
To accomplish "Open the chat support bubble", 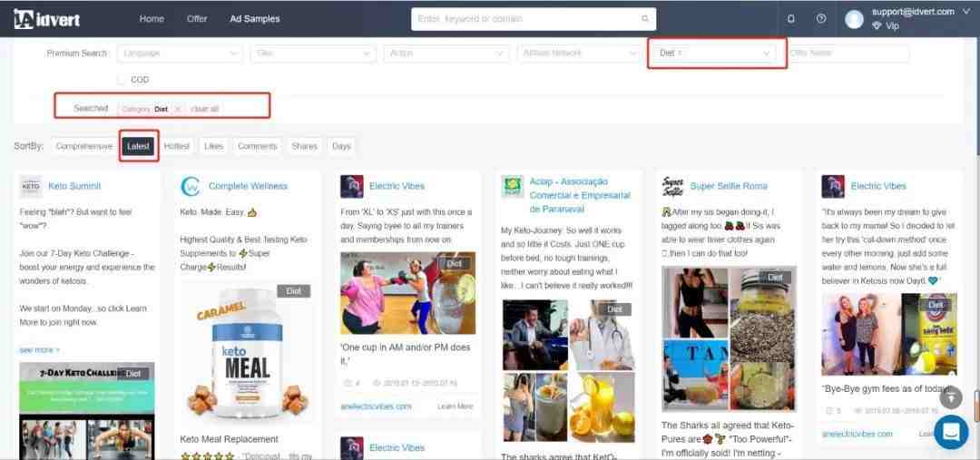I will pos(951,432).
